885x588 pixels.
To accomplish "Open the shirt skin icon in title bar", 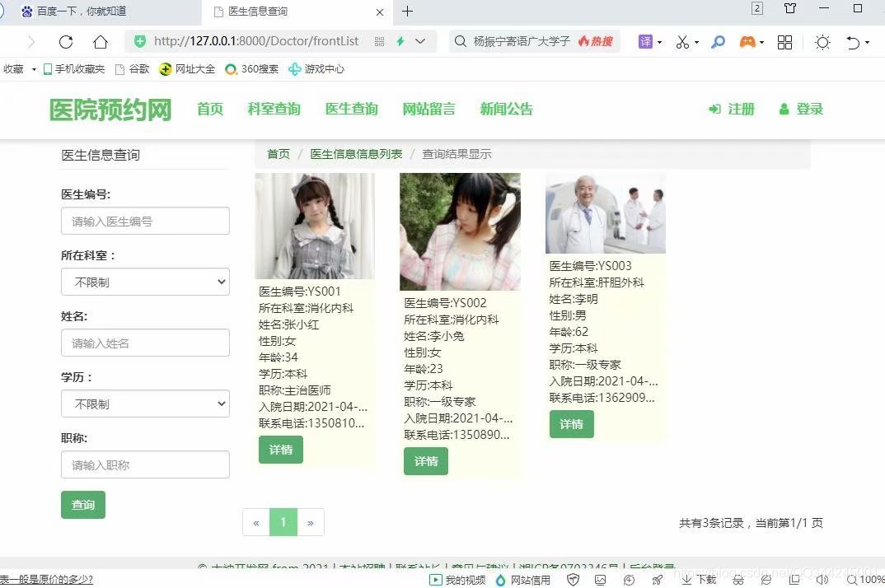I will [x=790, y=8].
